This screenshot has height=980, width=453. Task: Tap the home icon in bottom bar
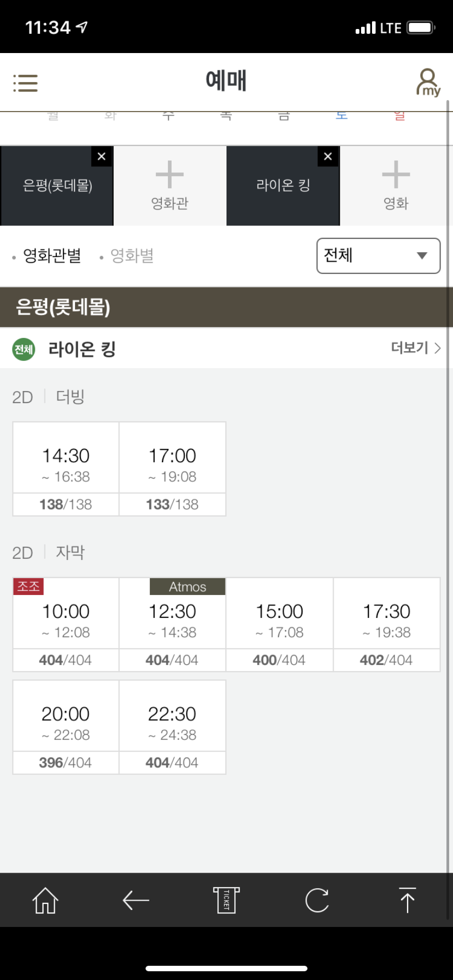[45, 900]
